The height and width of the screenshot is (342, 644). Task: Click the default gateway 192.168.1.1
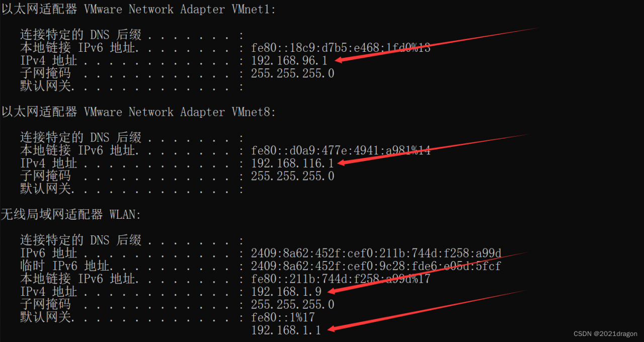(x=286, y=330)
